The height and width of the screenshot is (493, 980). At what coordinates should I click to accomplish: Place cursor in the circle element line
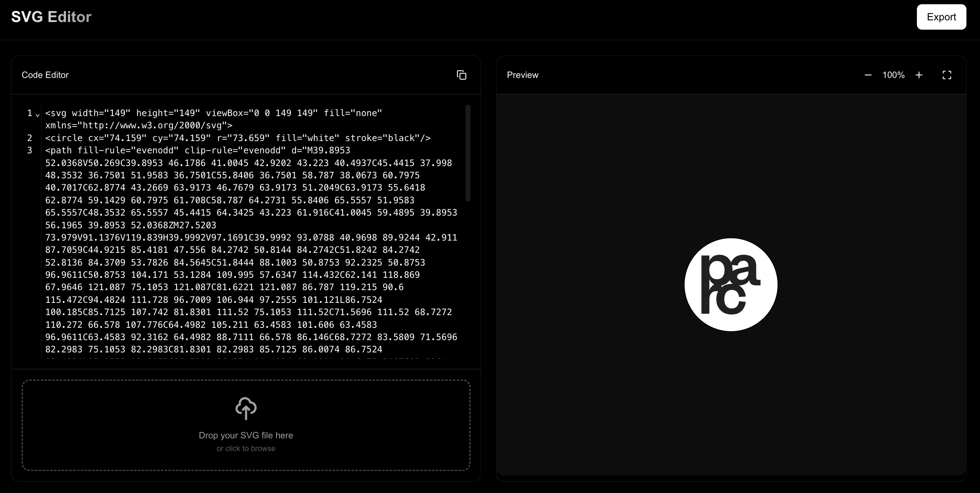[x=237, y=138]
